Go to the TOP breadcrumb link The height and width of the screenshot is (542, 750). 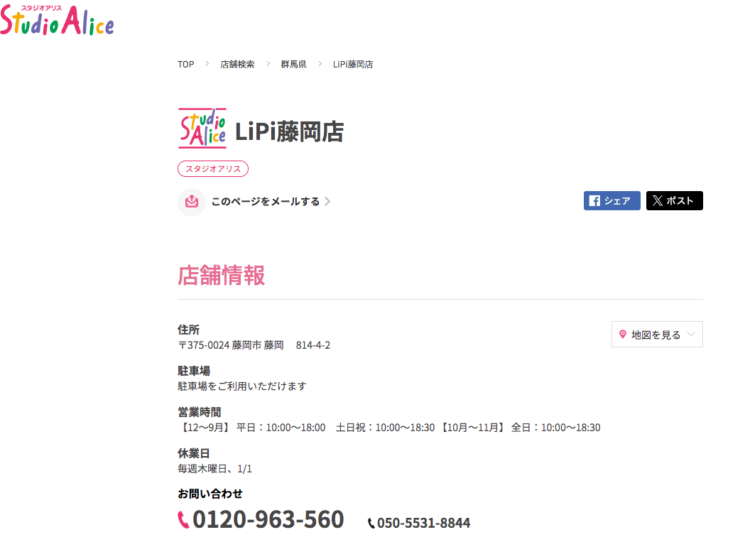[186, 64]
